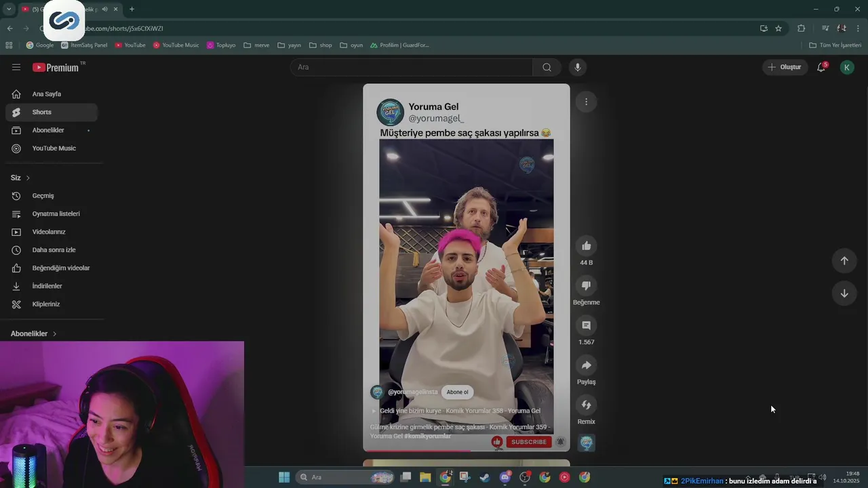Click the Oluştur create button
This screenshot has height=488, width=868.
785,67
